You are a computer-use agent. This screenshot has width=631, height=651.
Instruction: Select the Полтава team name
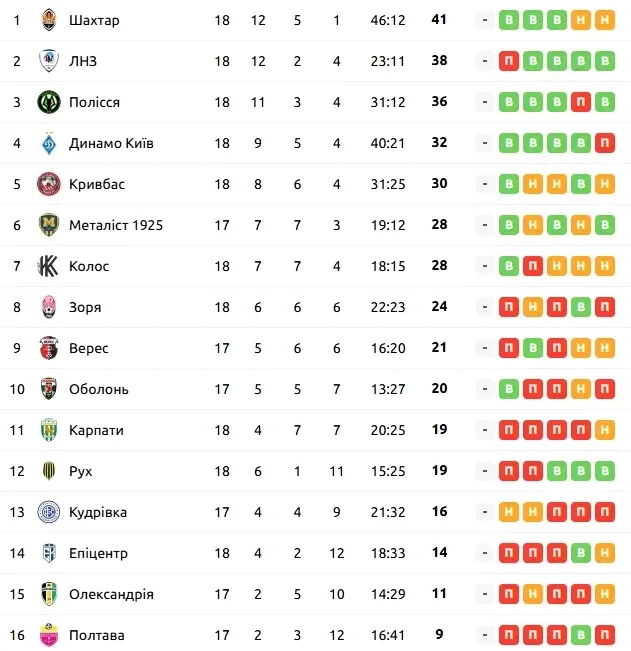pos(97,635)
